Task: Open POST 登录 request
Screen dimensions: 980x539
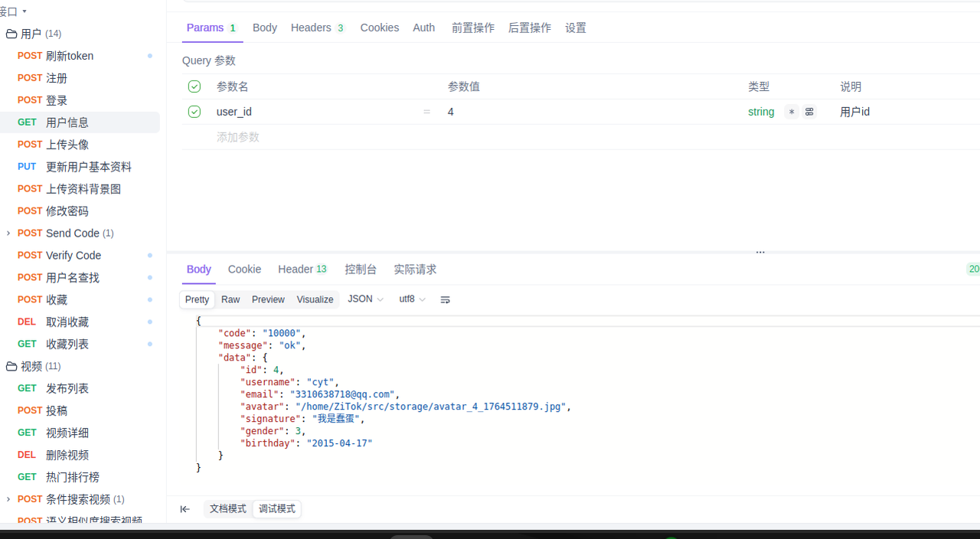Action: [80, 100]
